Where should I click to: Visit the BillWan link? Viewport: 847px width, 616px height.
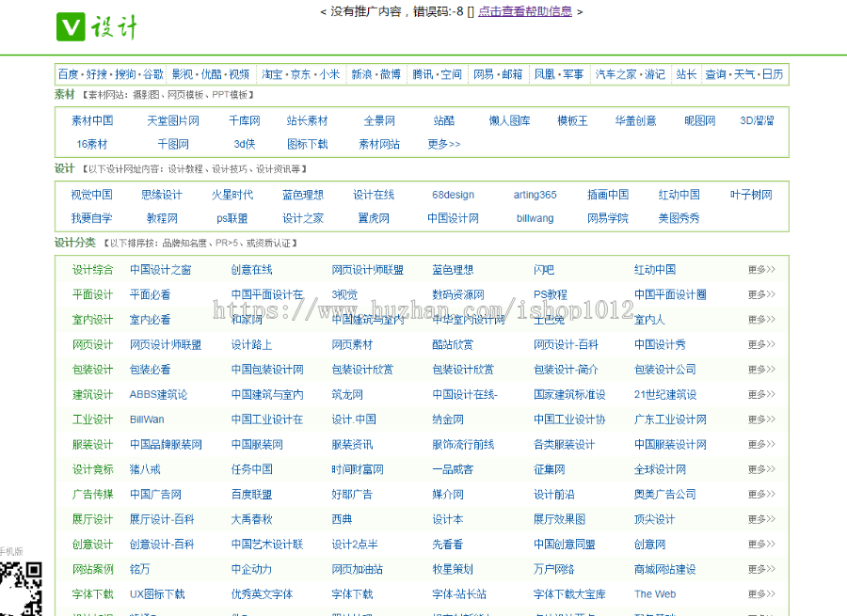[146, 419]
